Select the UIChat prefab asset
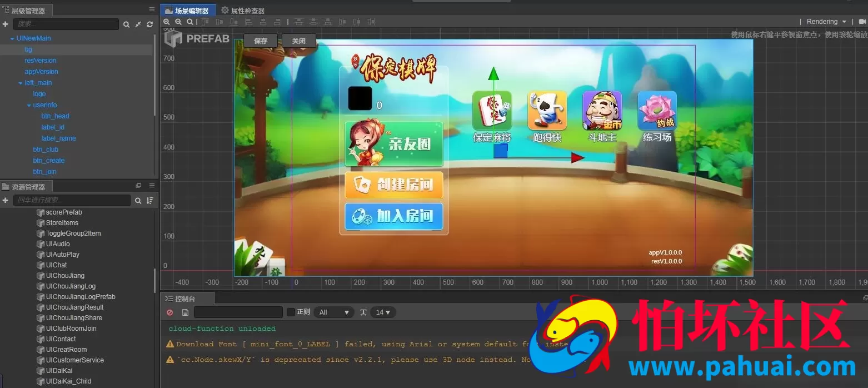This screenshot has height=388, width=868. 52,265
